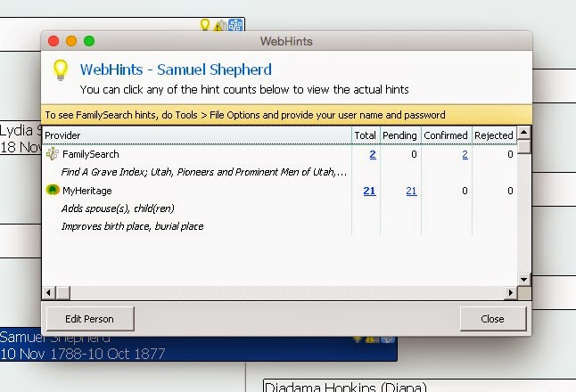
Task: Click the Edit Person button
Action: click(90, 319)
